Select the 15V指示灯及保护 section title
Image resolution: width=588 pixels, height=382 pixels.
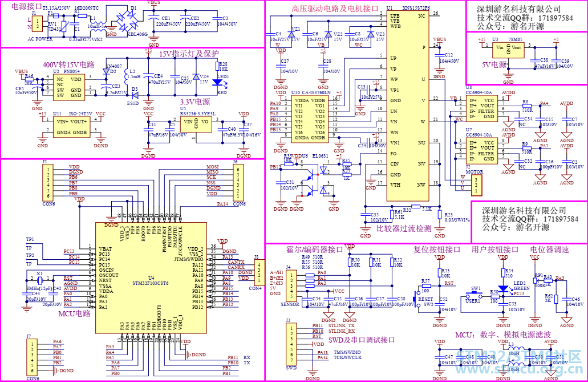tap(189, 54)
